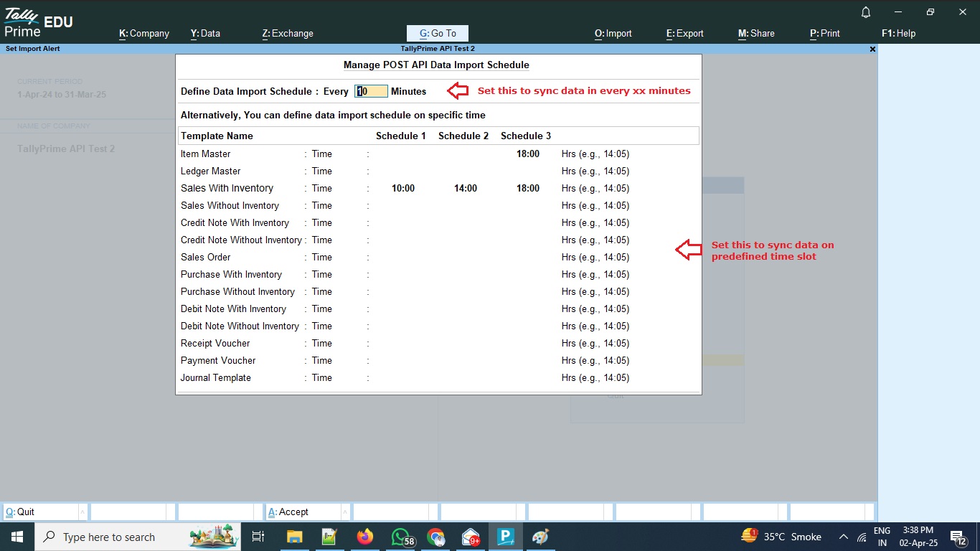The width and height of the screenshot is (980, 551).
Task: Open mail app with 9+ badge
Action: click(x=471, y=537)
